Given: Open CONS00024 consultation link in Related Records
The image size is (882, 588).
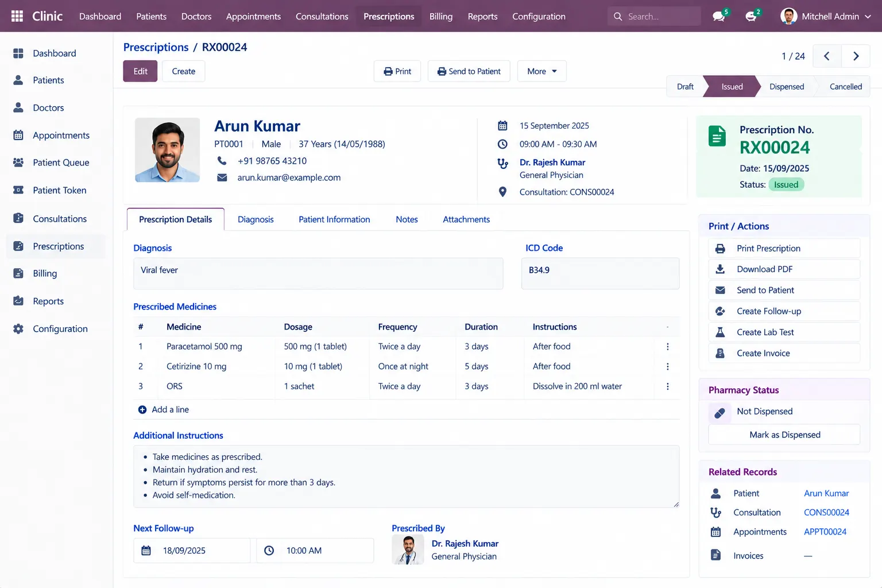Looking at the screenshot, I should pyautogui.click(x=826, y=512).
